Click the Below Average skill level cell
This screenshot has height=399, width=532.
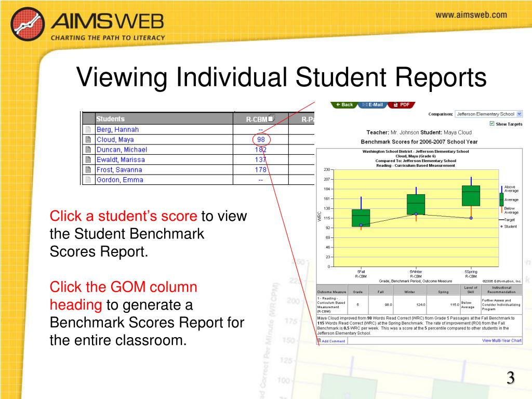coord(471,304)
